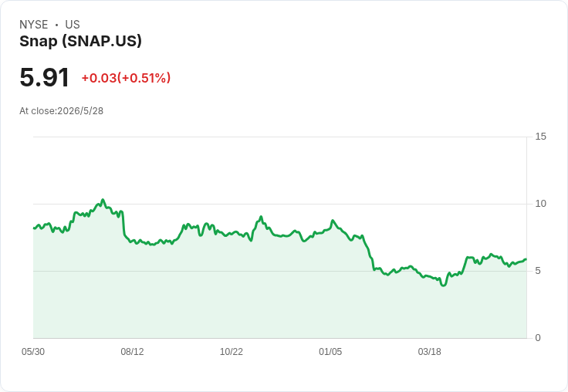Viewport: 568px width, 392px height.
Task: Click the 5.91 current price
Action: (44, 77)
